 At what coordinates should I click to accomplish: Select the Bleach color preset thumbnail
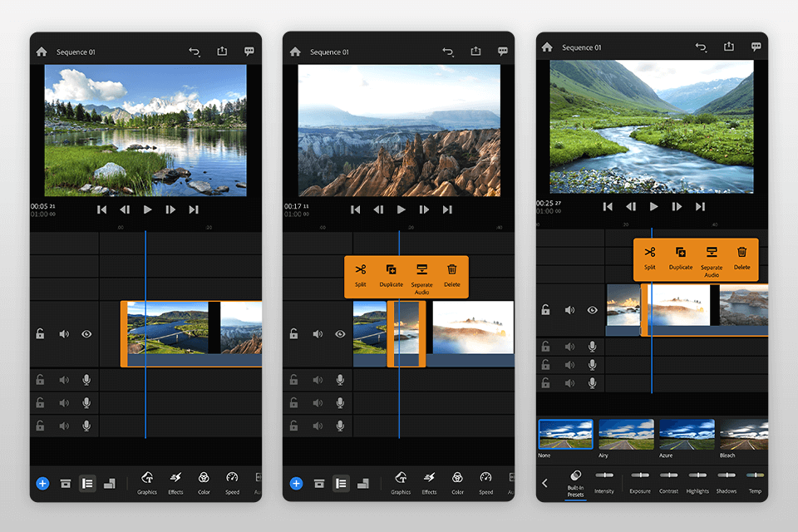click(x=743, y=434)
